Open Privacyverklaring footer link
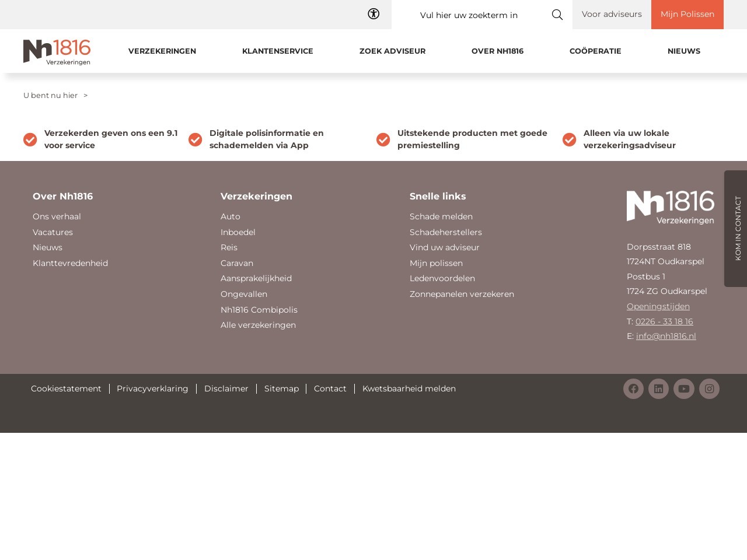 152,389
